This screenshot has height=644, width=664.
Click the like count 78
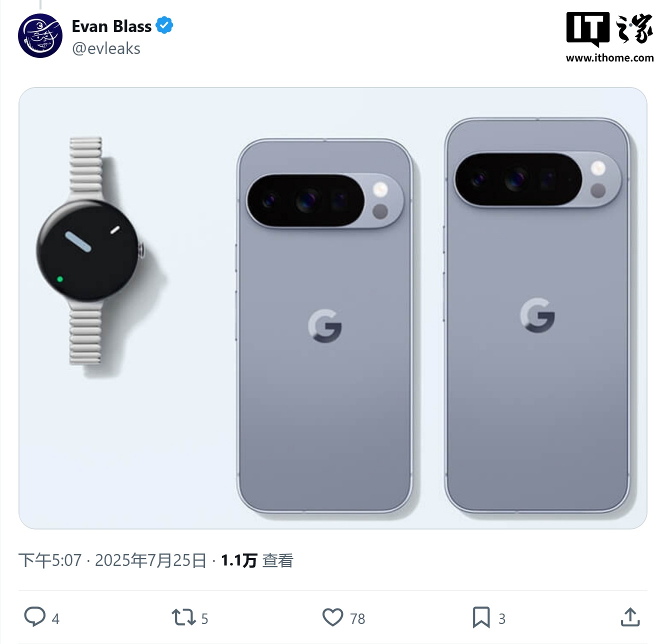[357, 619]
